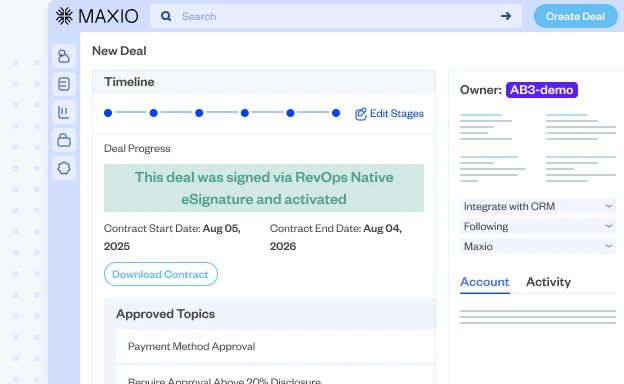Switch to the Account tab
Image resolution: width=624 pixels, height=384 pixels.
point(484,282)
